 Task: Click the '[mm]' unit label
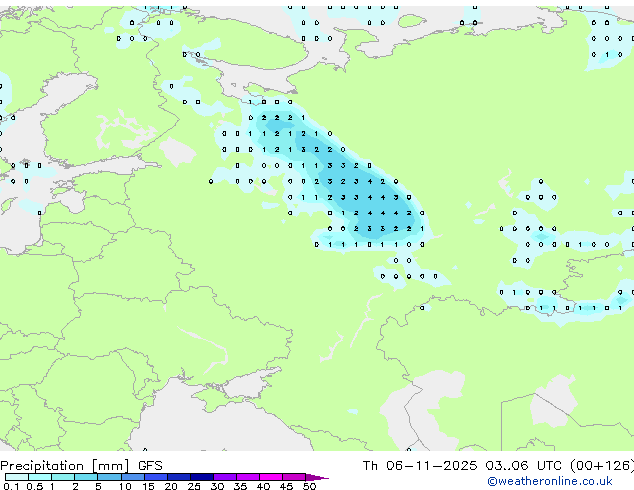[110, 466]
